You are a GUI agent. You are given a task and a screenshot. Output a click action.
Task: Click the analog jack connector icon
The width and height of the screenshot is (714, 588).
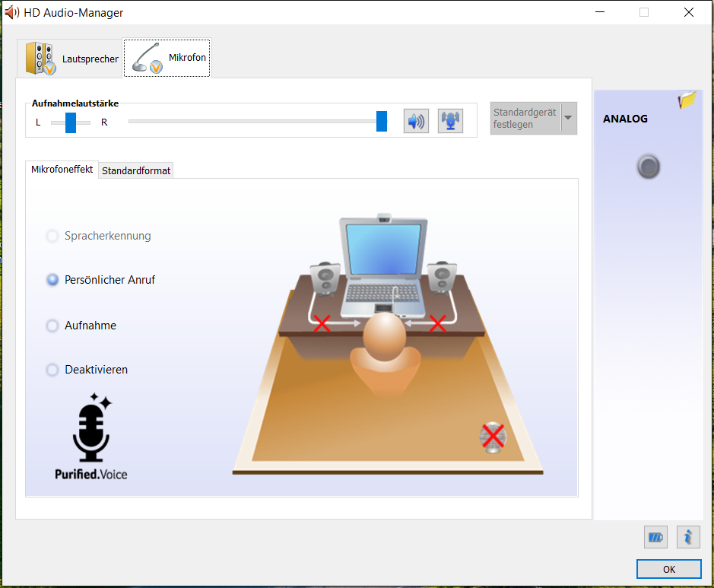[x=649, y=167]
